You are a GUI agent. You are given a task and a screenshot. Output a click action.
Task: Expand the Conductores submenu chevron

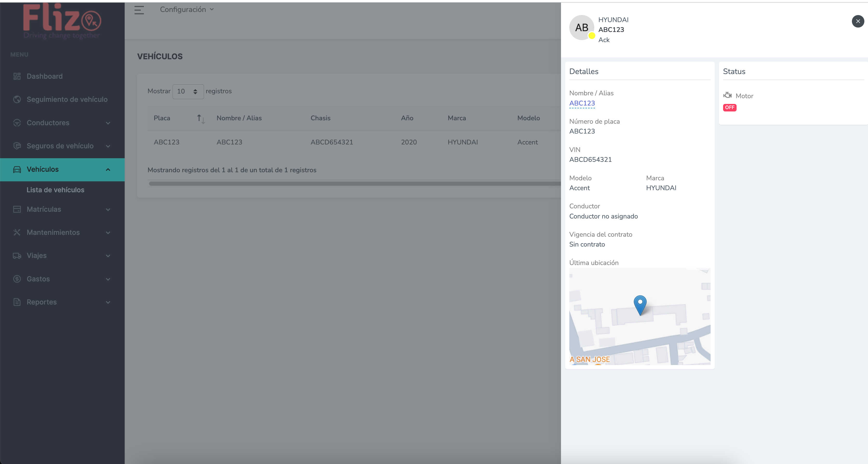(108, 123)
